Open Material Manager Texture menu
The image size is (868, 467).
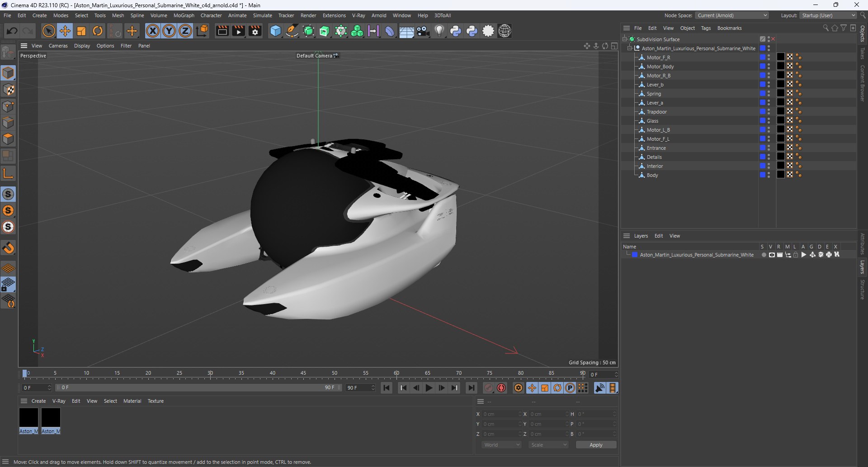coord(156,401)
